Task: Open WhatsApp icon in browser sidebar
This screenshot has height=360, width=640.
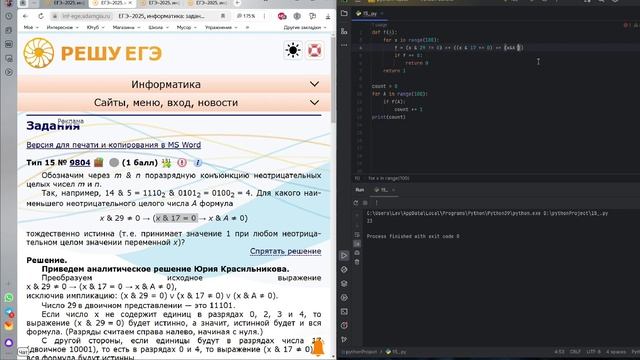Action: coord(9,298)
